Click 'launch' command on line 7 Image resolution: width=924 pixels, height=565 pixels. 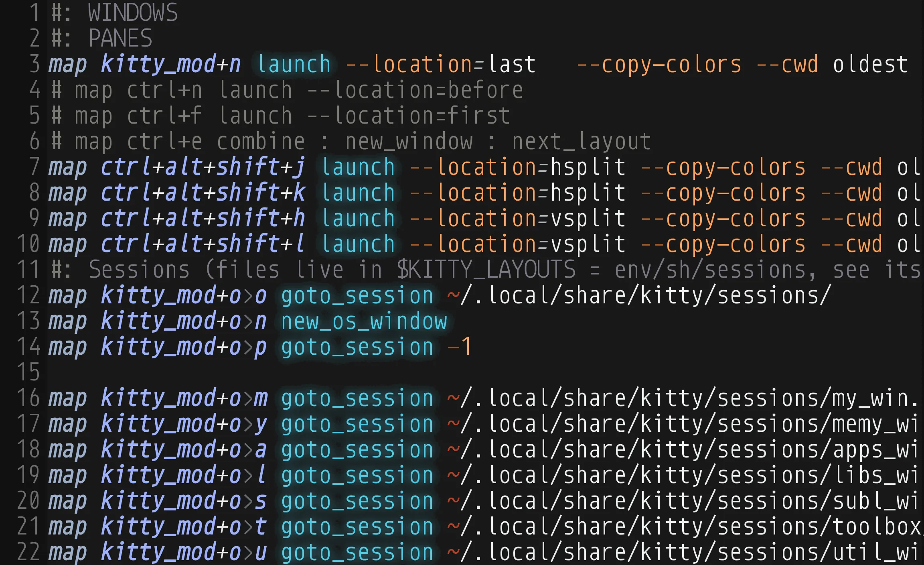point(358,167)
